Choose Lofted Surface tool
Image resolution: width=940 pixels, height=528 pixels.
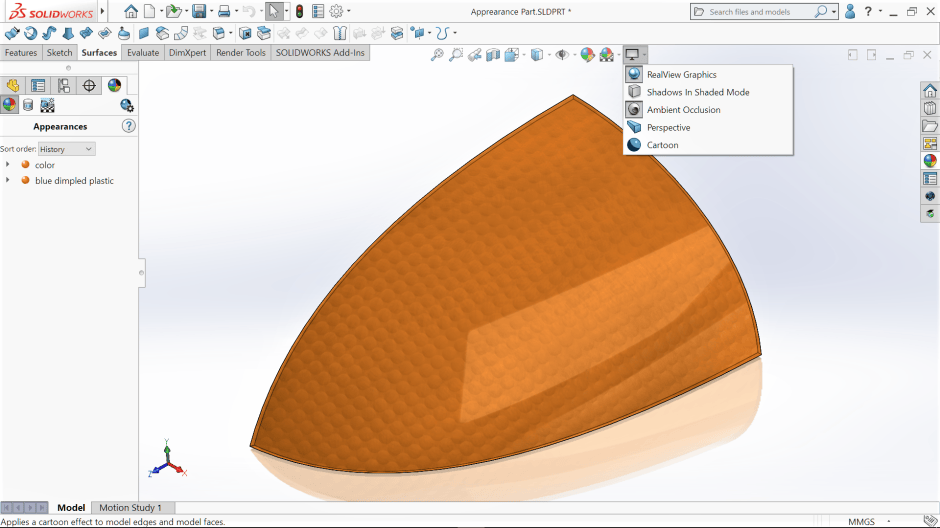68,34
